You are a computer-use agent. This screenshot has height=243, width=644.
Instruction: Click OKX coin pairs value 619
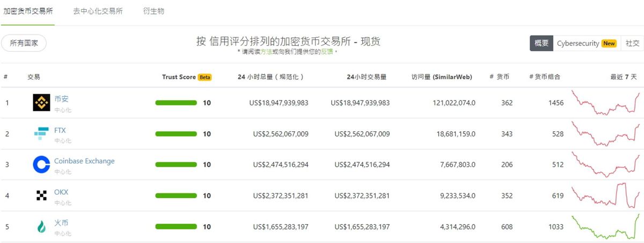click(558, 196)
